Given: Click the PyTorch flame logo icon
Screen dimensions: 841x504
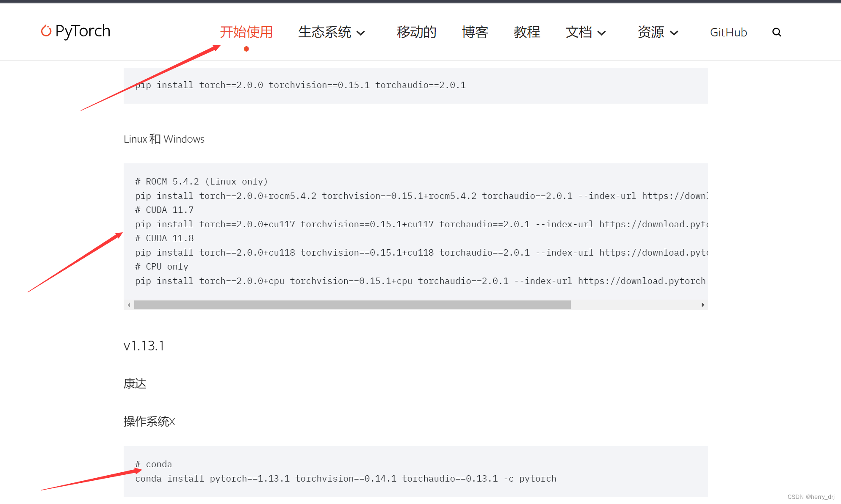Looking at the screenshot, I should (x=46, y=30).
